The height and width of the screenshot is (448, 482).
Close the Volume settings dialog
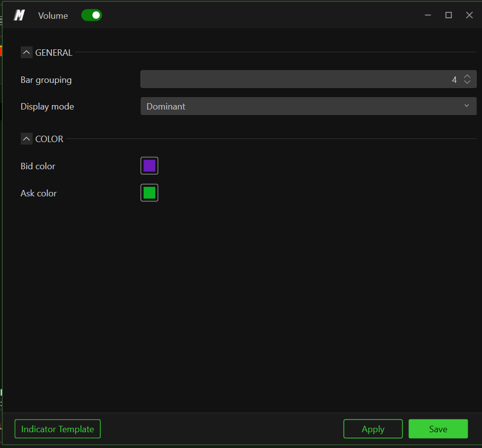469,15
